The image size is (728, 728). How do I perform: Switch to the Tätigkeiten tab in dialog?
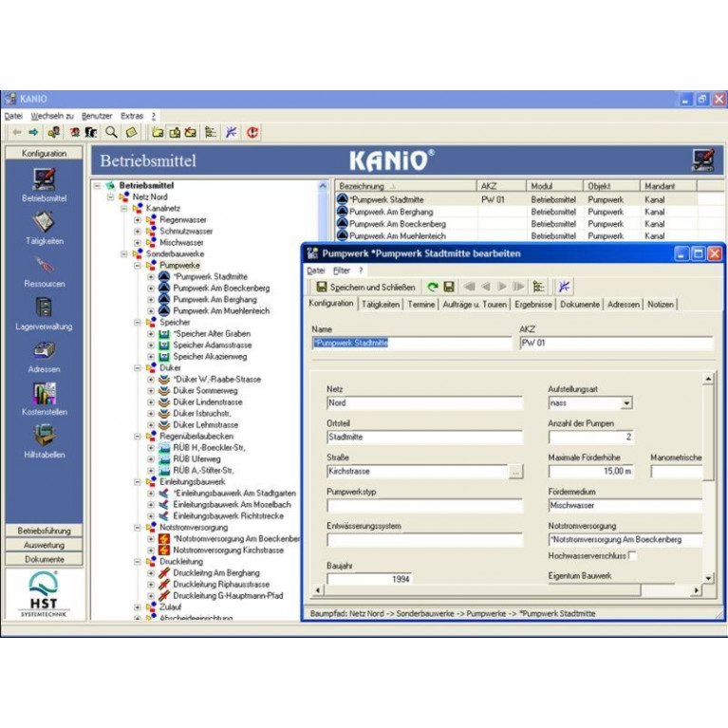[x=381, y=305]
